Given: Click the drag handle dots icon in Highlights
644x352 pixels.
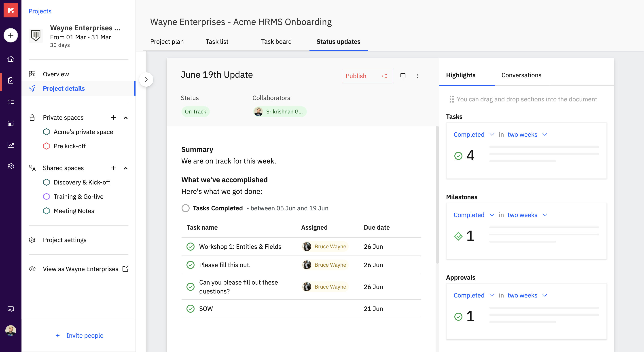Looking at the screenshot, I should (451, 99).
